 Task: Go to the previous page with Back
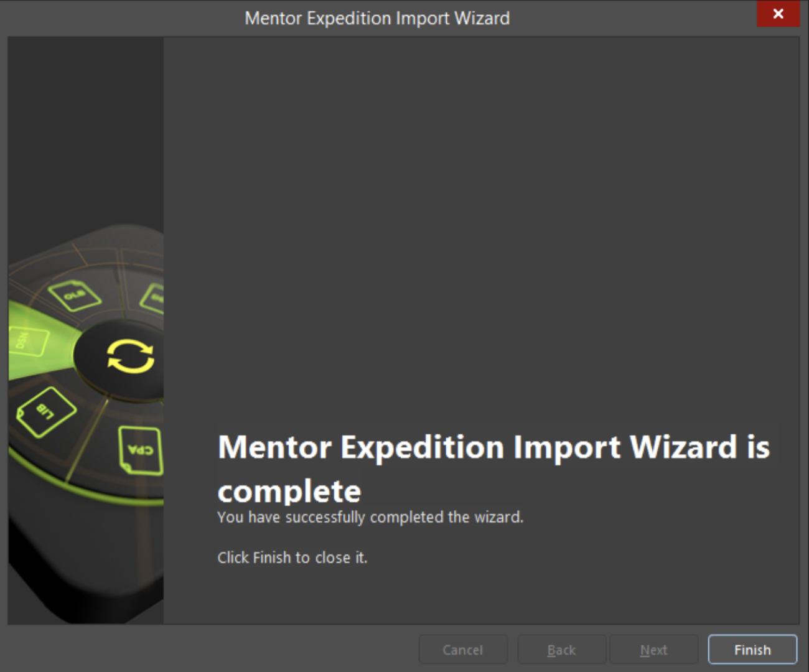pos(561,650)
